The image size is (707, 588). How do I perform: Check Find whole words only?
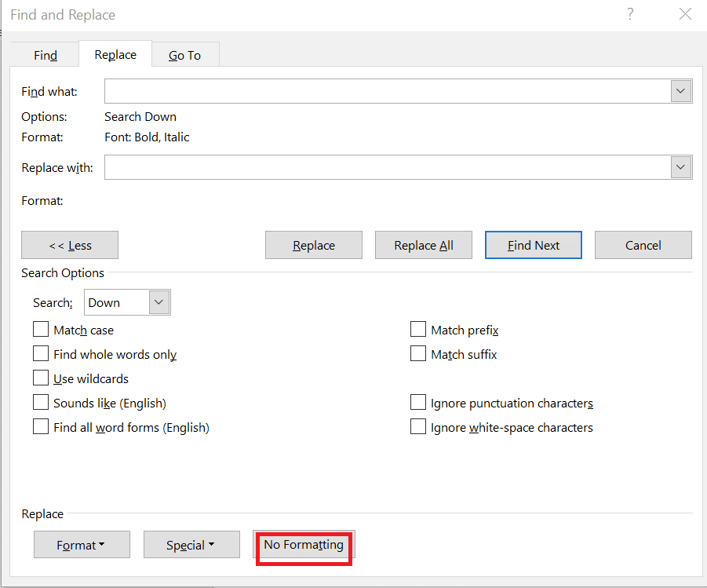[41, 354]
